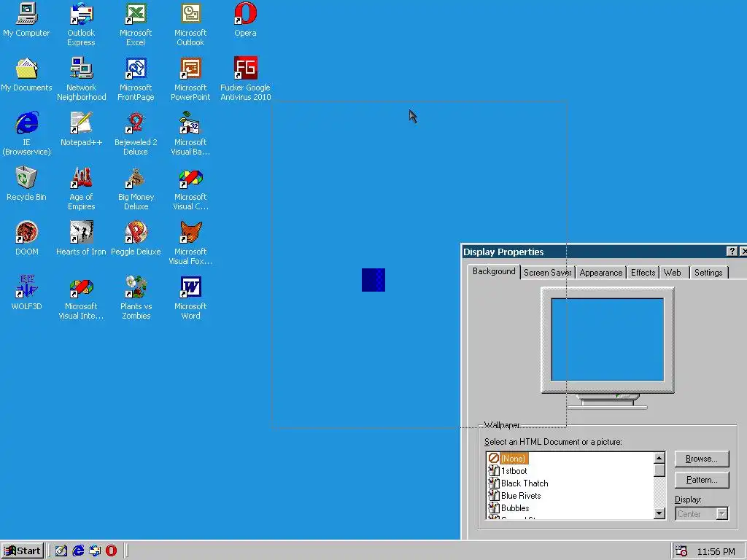Image resolution: width=747 pixels, height=560 pixels.
Task: Click the wallpaper list scroll up arrow
Action: click(x=659, y=458)
